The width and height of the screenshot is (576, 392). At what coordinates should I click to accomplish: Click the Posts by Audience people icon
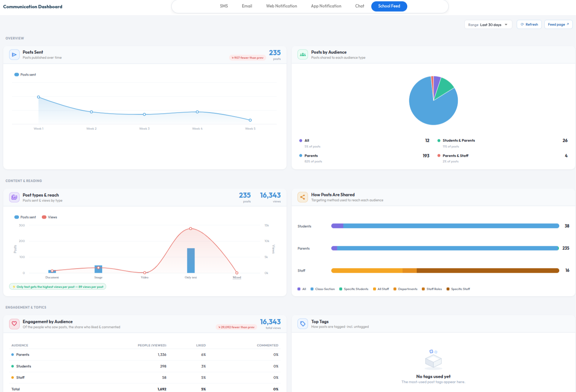[x=303, y=55]
